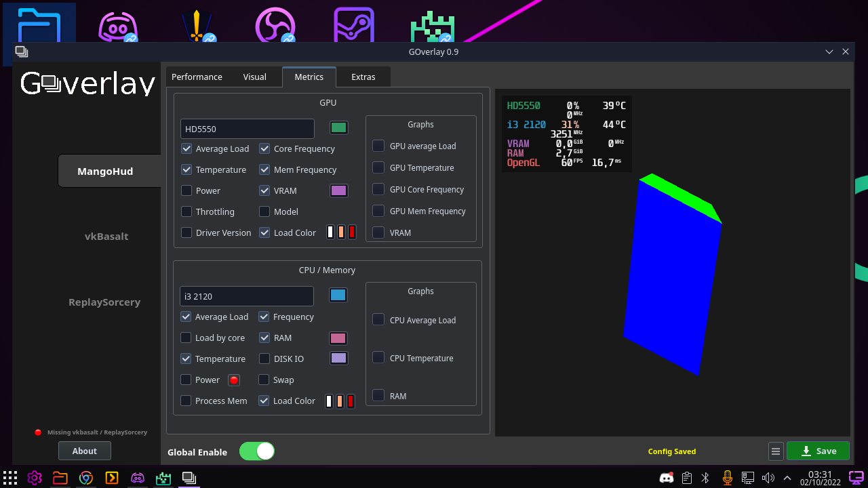Screen dimensions: 868x488
Task: Check Driver Version option
Action: (186, 232)
